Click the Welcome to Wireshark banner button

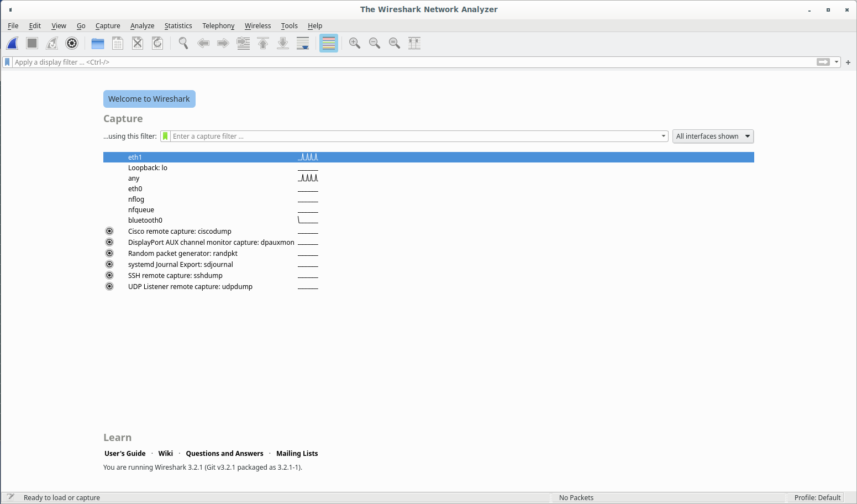click(149, 99)
